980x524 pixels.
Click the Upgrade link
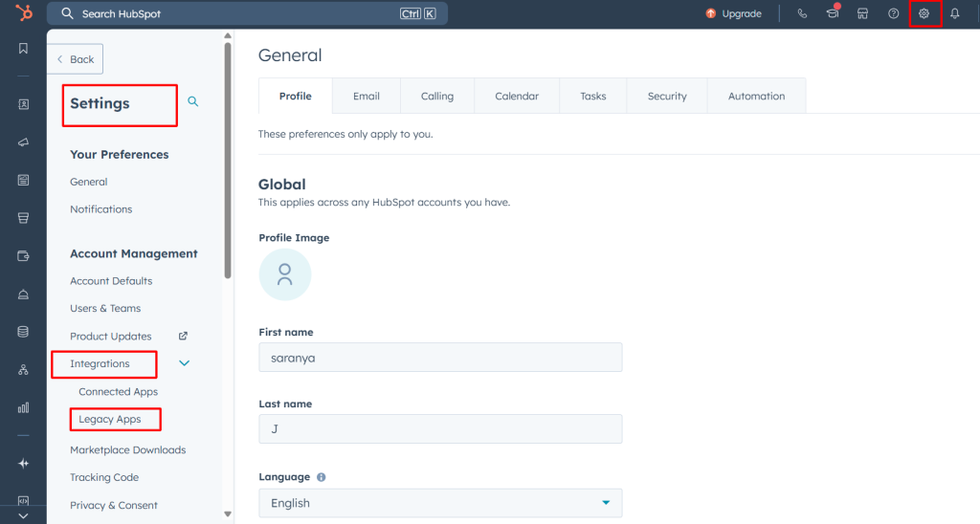point(742,13)
